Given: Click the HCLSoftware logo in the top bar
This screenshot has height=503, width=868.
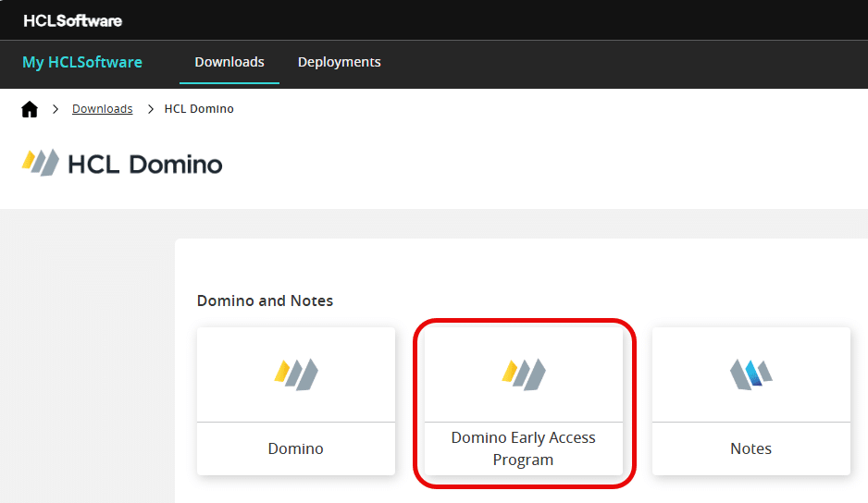Looking at the screenshot, I should coord(72,20).
